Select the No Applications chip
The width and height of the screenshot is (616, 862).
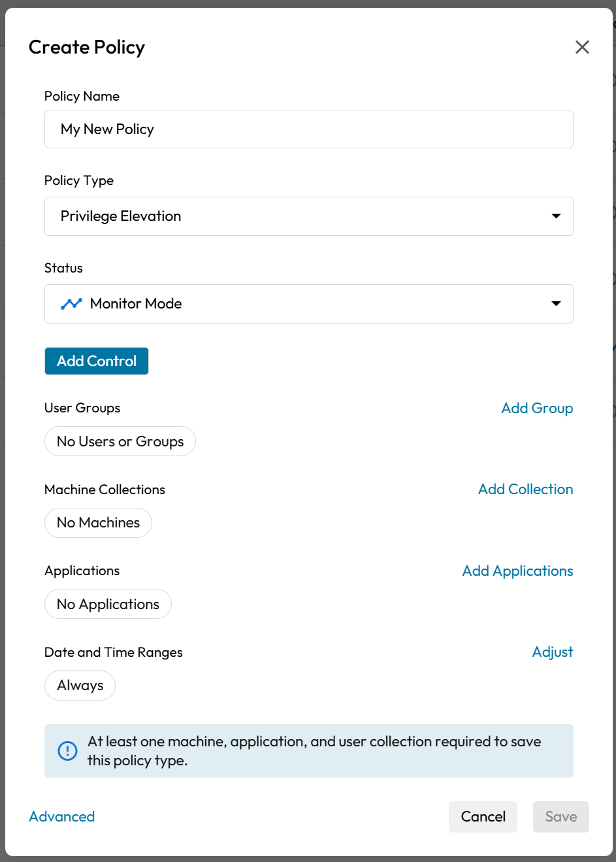pyautogui.click(x=108, y=605)
